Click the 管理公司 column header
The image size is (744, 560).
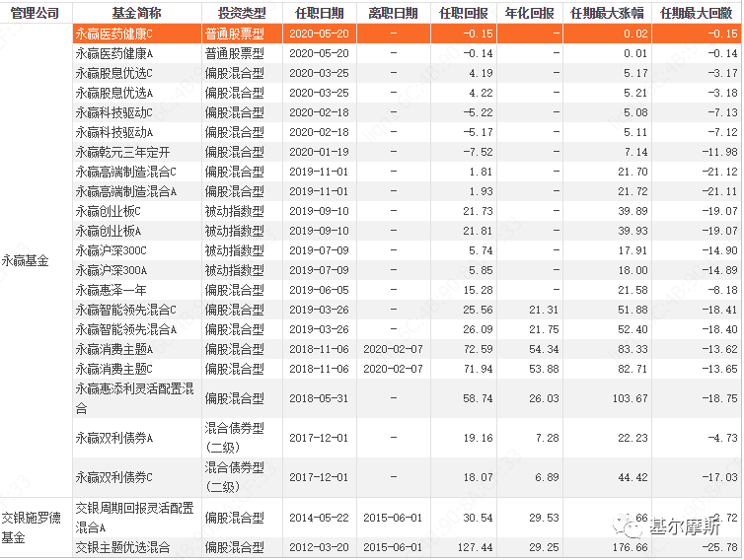coord(35,13)
